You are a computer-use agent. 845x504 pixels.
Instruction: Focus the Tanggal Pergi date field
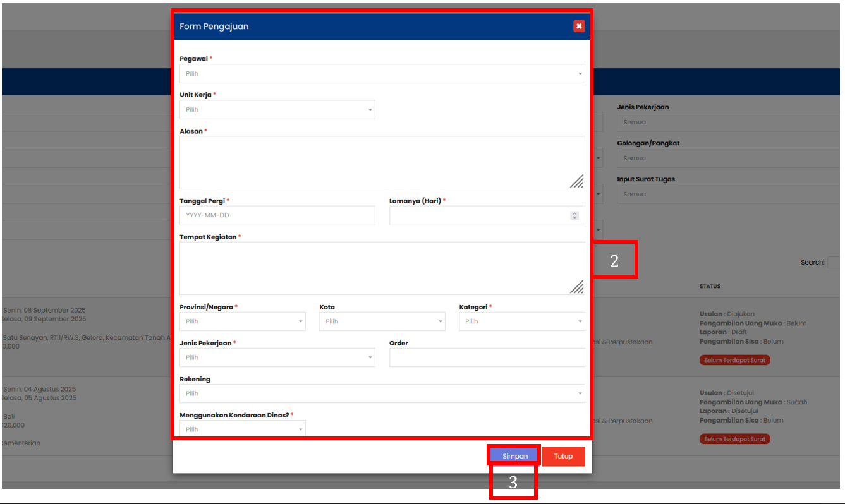(277, 216)
